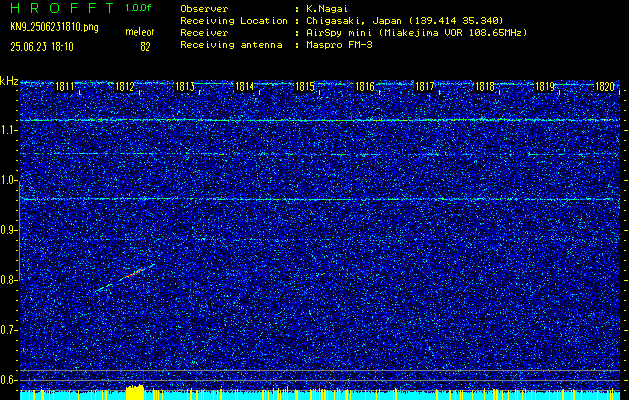
Task: Click the 1811 time marker
Action: [x=64, y=86]
